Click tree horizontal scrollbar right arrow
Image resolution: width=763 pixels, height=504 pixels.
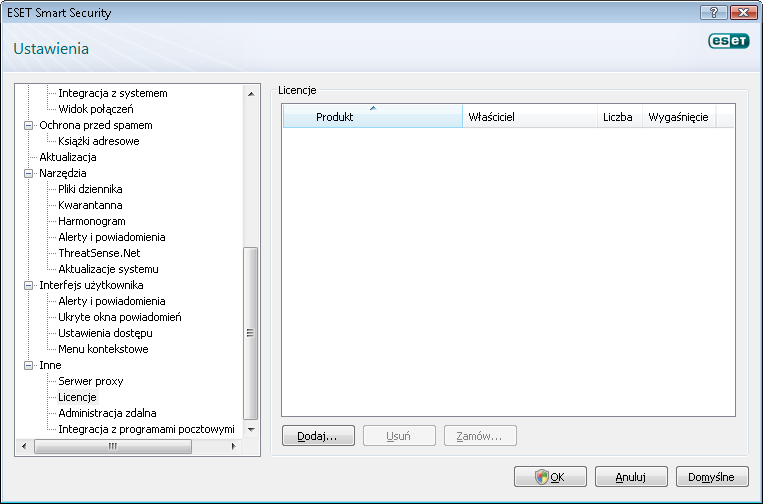(234, 446)
